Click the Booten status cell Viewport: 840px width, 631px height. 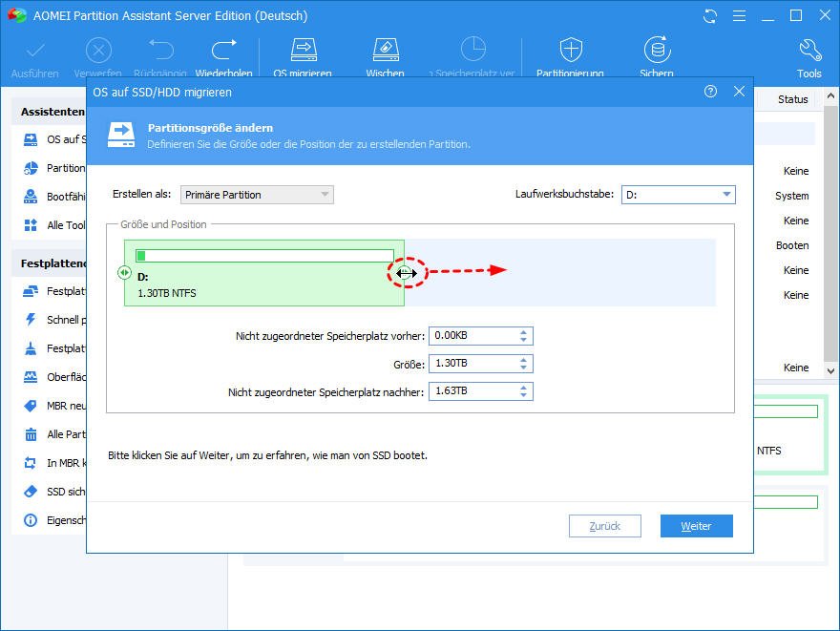click(792, 245)
